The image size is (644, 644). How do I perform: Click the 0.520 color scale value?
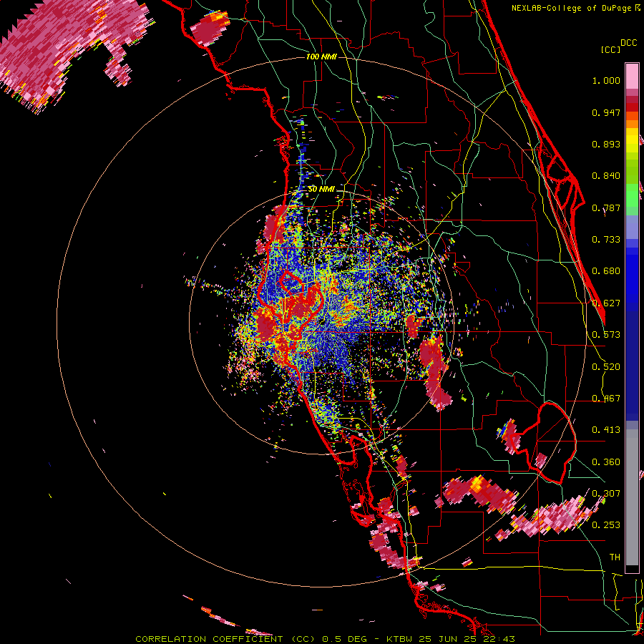coord(606,367)
